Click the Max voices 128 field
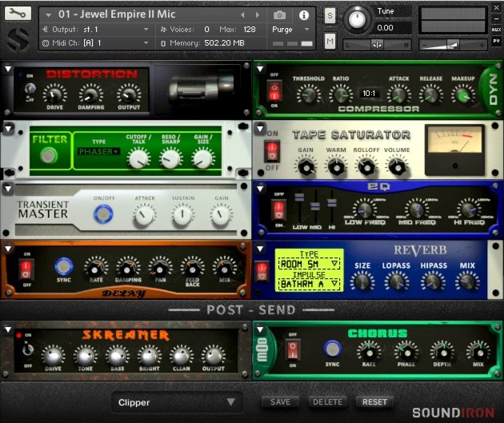 pyautogui.click(x=250, y=30)
